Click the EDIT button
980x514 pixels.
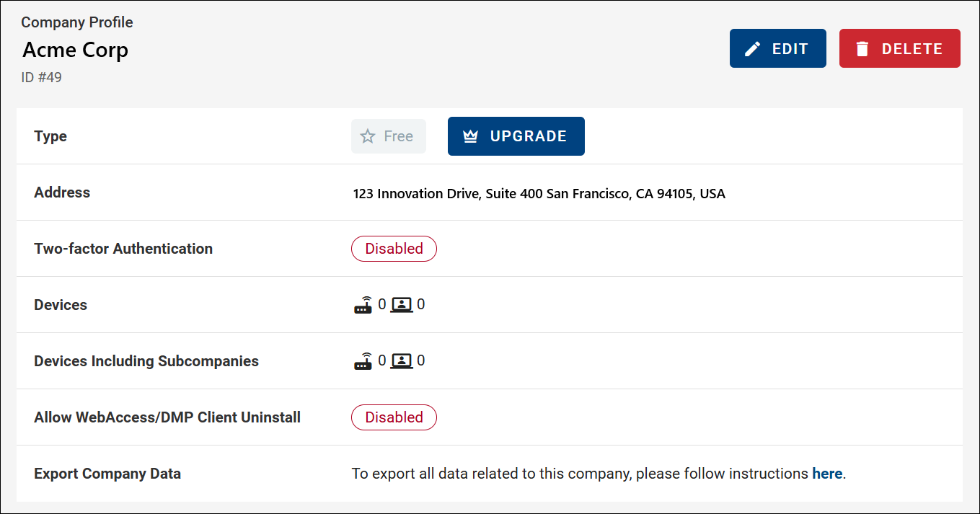tap(777, 48)
